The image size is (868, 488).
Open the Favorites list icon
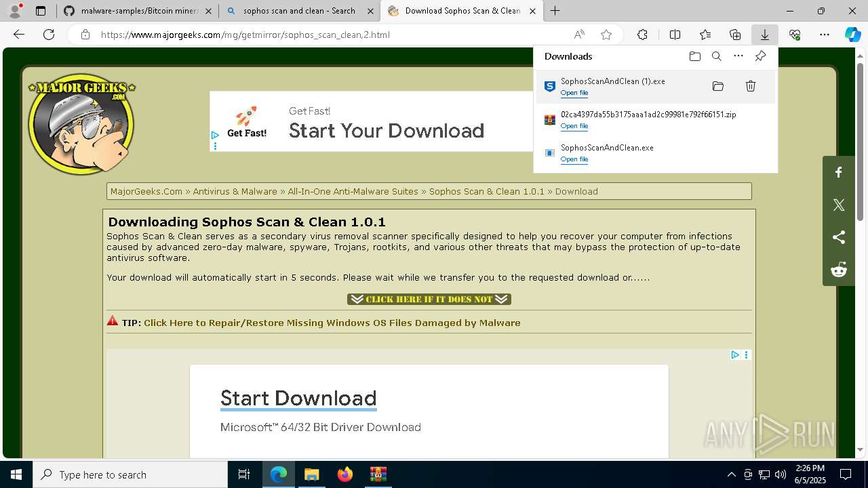pos(705,35)
